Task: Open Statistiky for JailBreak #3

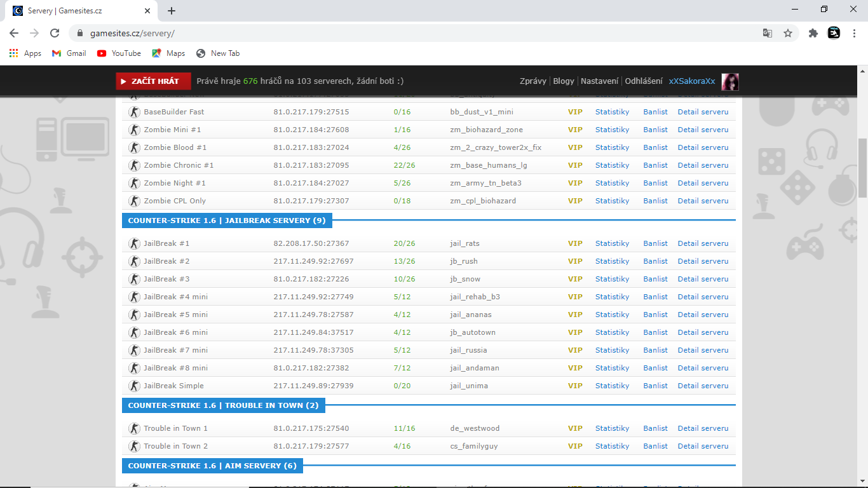Action: pyautogui.click(x=612, y=279)
